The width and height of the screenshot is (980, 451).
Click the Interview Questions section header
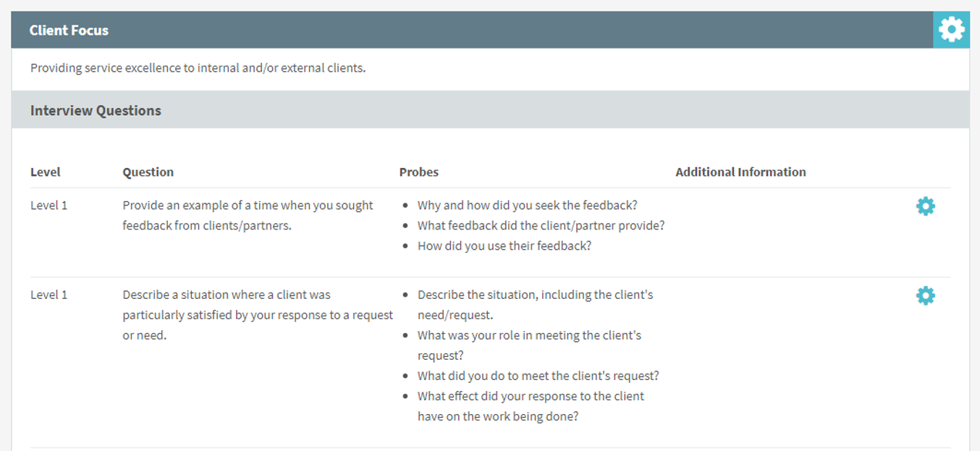[96, 111]
